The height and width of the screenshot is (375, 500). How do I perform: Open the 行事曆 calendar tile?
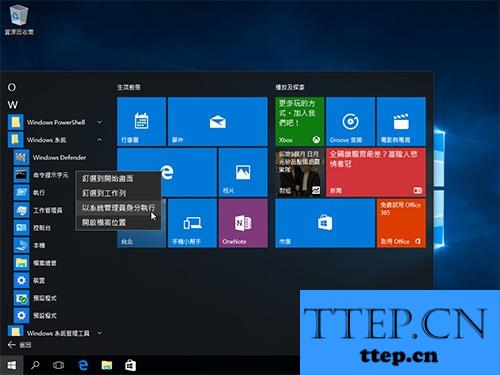(x=142, y=122)
